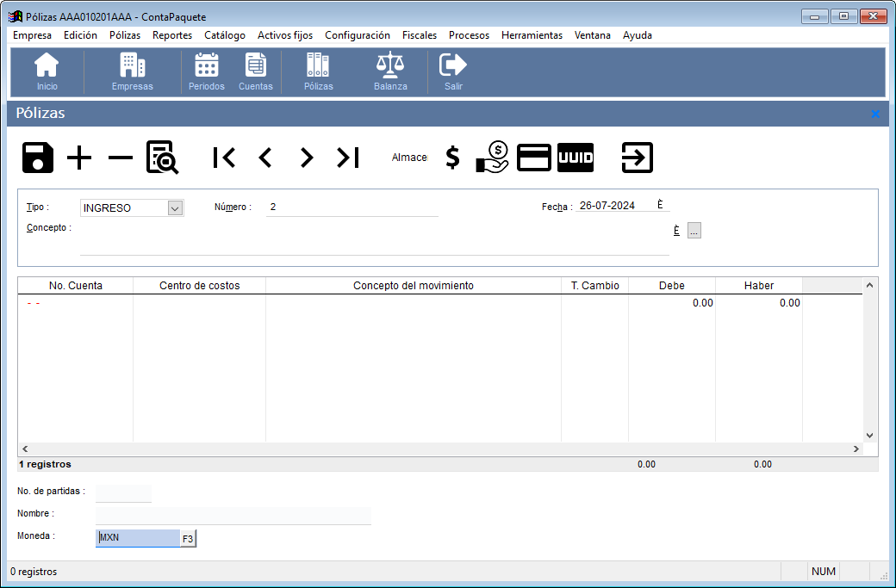Image resolution: width=896 pixels, height=588 pixels.
Task: Click the F3 button next to Moneda
Action: (188, 539)
